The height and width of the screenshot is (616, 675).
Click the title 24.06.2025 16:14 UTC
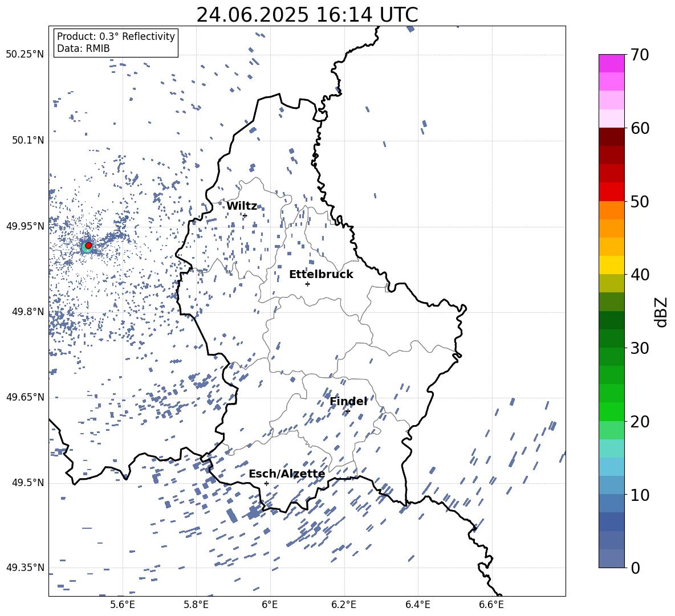pos(307,15)
